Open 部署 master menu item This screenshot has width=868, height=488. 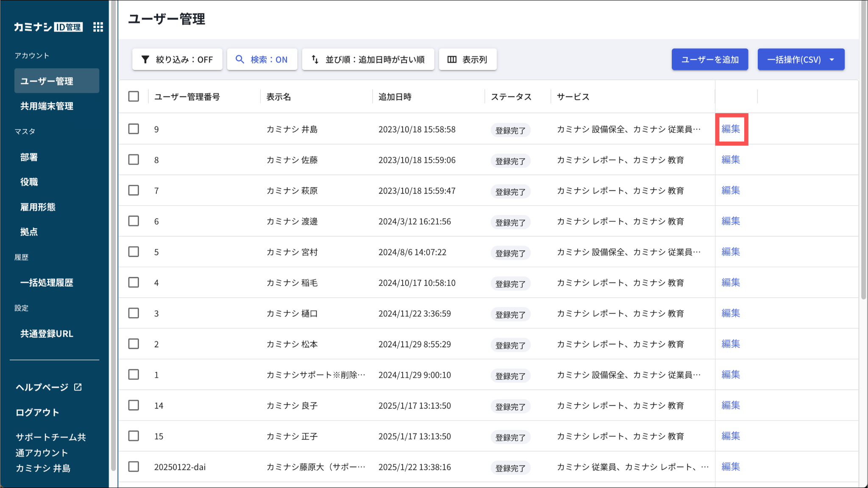point(29,157)
